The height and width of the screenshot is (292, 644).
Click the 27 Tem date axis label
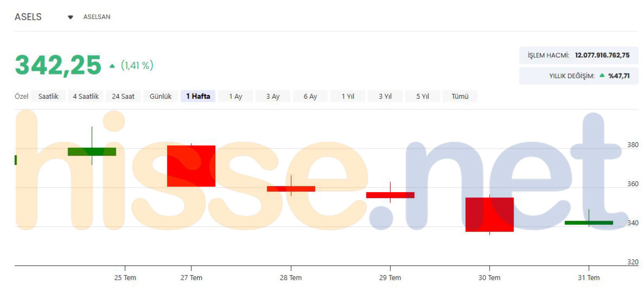point(191,278)
